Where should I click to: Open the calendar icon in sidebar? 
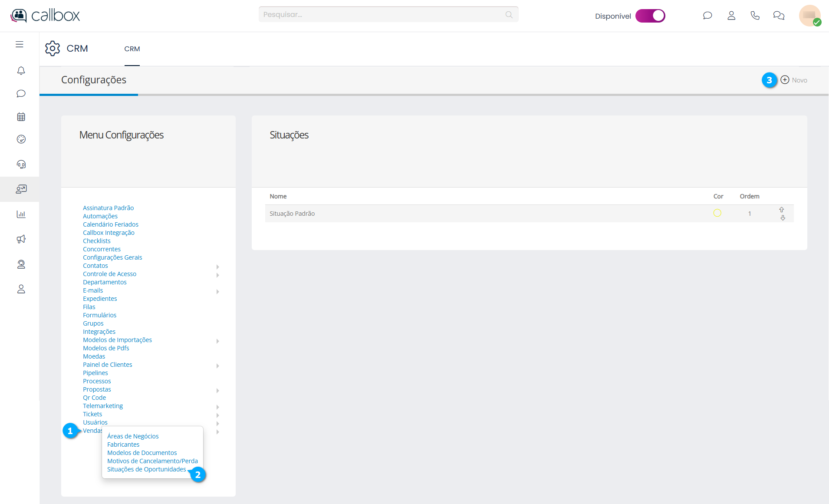point(21,117)
